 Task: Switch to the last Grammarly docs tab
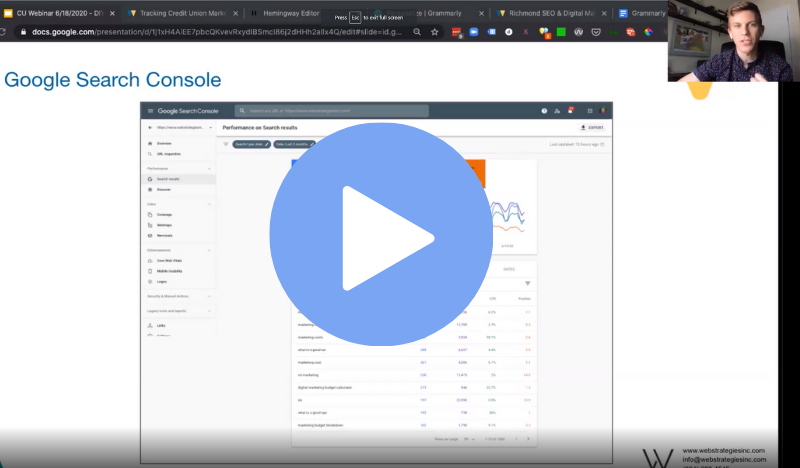tap(642, 13)
